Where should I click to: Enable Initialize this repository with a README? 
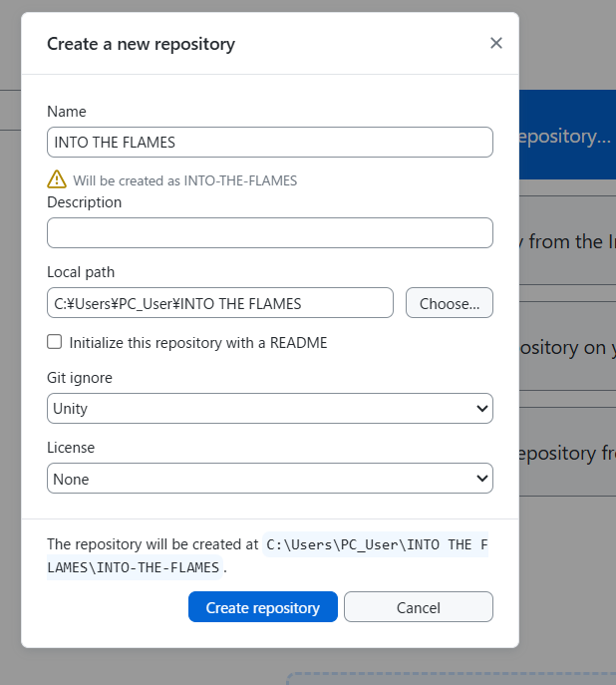click(55, 342)
